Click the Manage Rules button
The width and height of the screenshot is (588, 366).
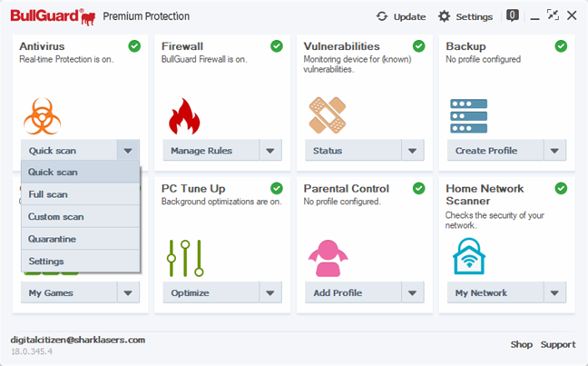[211, 151]
